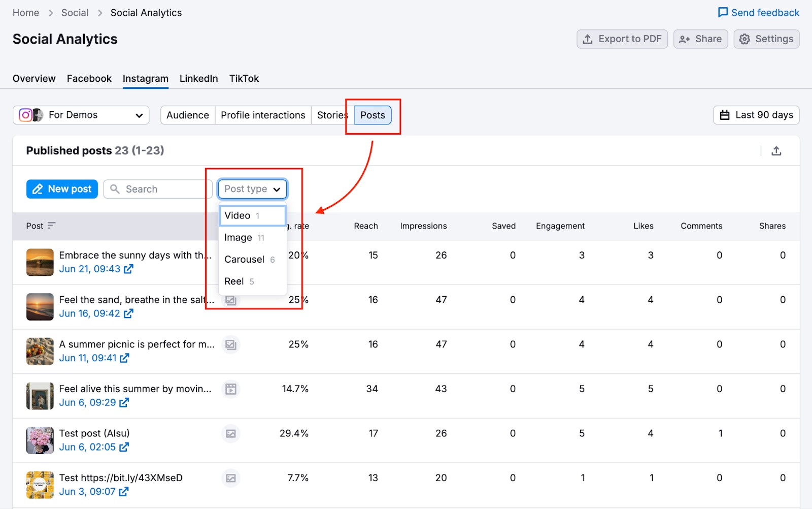812x509 pixels.
Task: Click the magnifier icon in the search field
Action: point(116,188)
